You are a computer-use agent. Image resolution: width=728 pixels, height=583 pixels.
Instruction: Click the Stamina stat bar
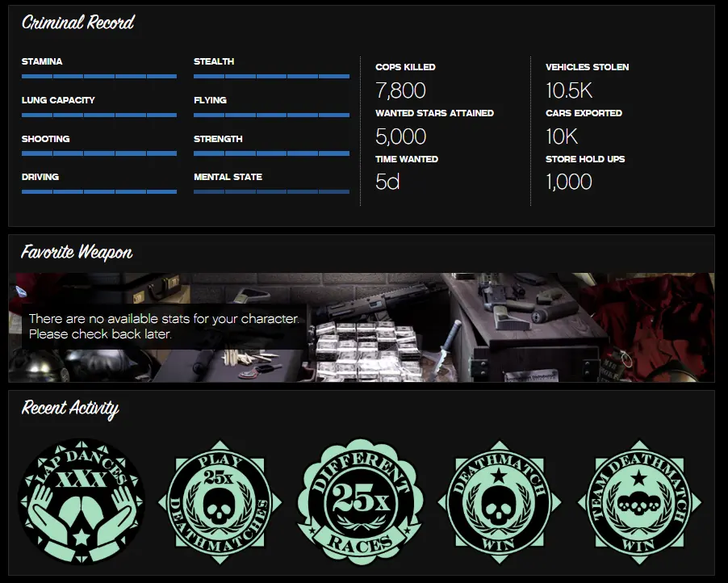99,76
